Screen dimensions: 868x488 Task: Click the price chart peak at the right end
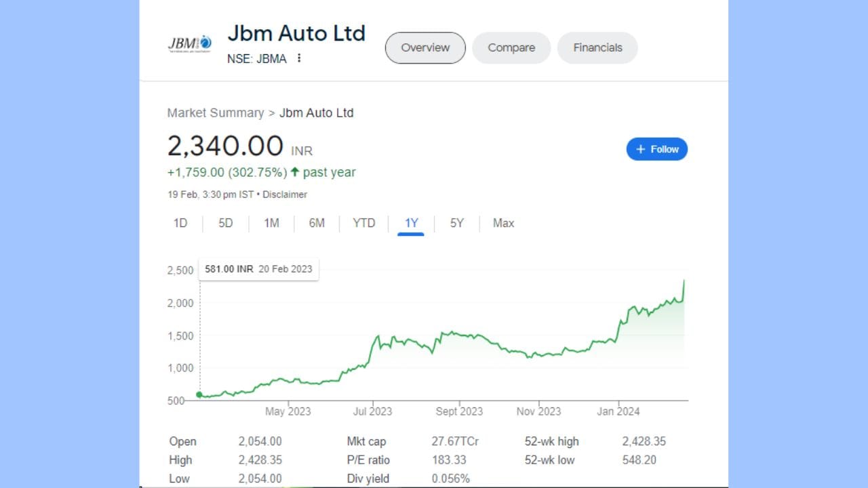(684, 280)
